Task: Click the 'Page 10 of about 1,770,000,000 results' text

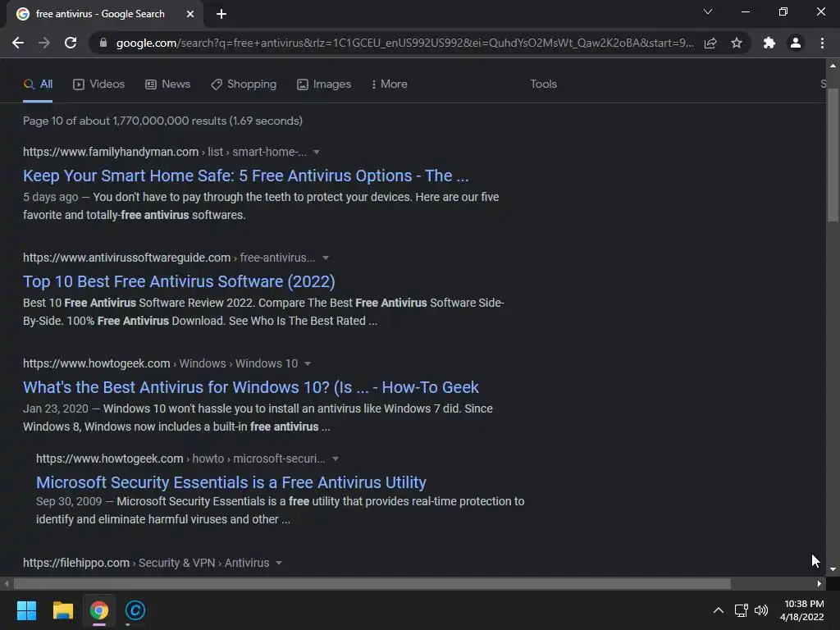Action: tap(163, 121)
